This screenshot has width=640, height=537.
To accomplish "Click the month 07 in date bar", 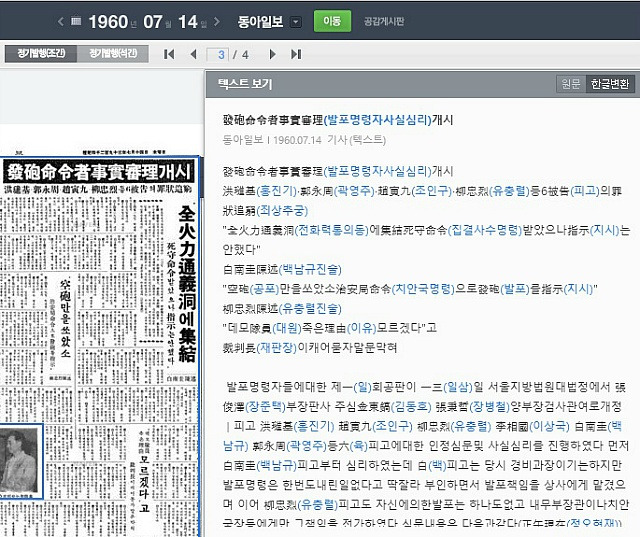I will click(x=153, y=22).
